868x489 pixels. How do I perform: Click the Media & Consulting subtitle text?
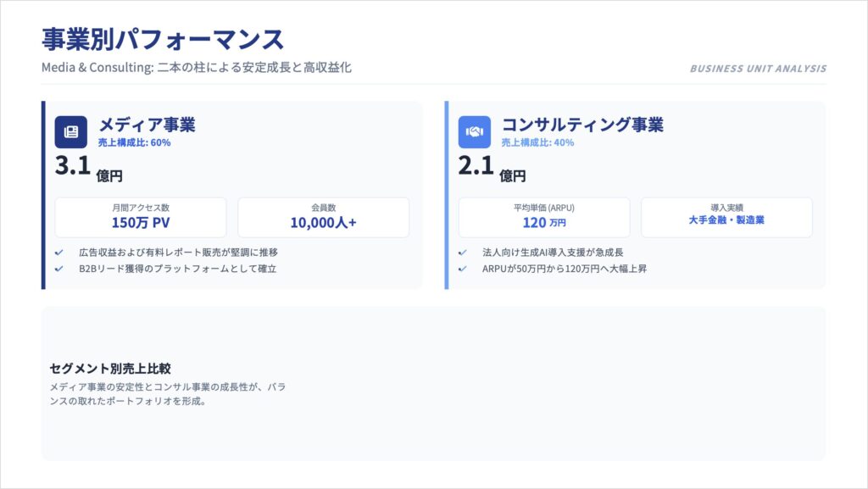196,68
